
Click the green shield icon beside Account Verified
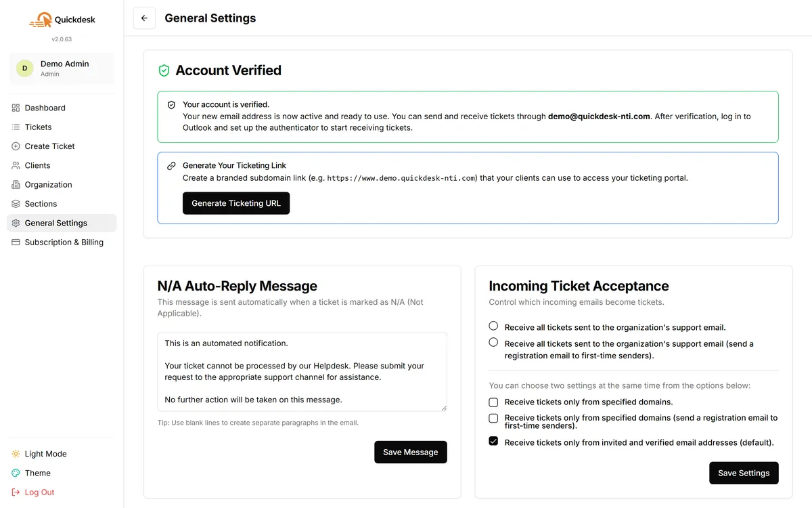tap(164, 70)
